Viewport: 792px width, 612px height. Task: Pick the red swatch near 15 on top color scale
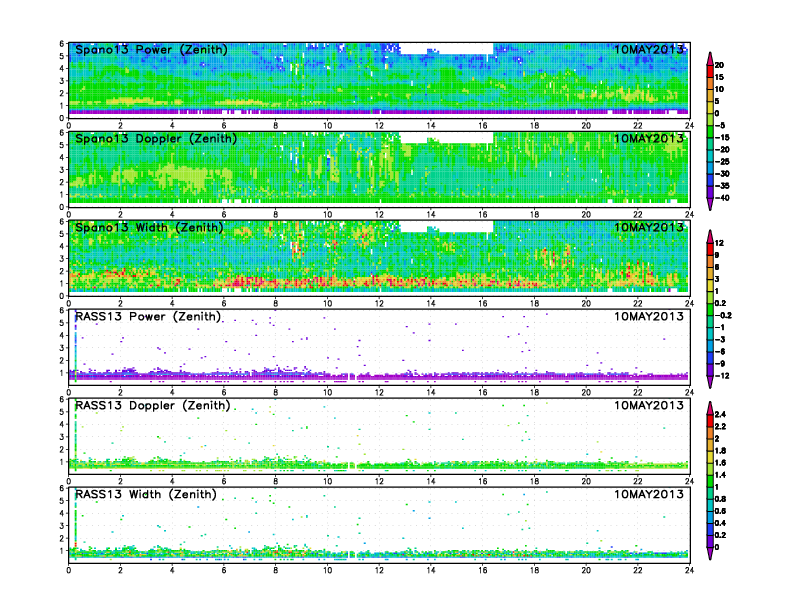pos(710,71)
